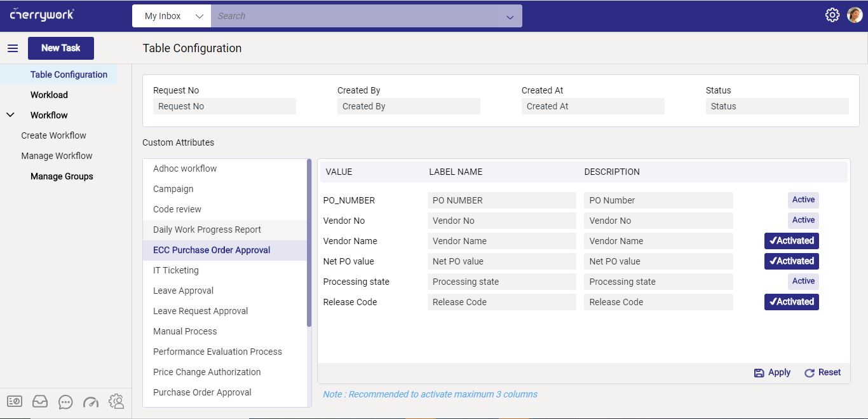The image size is (868, 419).
Task: Open the settings gear icon
Action: pyautogui.click(x=832, y=15)
